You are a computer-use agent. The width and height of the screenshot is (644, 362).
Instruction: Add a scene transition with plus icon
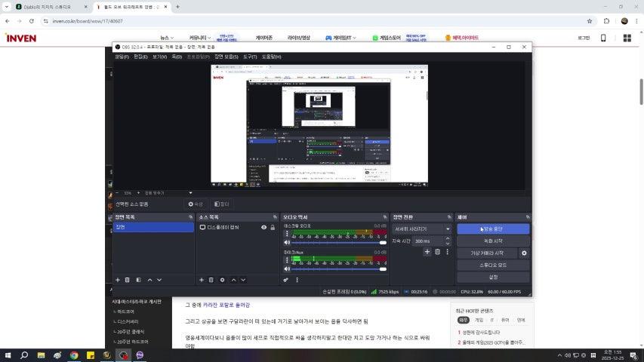[x=427, y=252]
